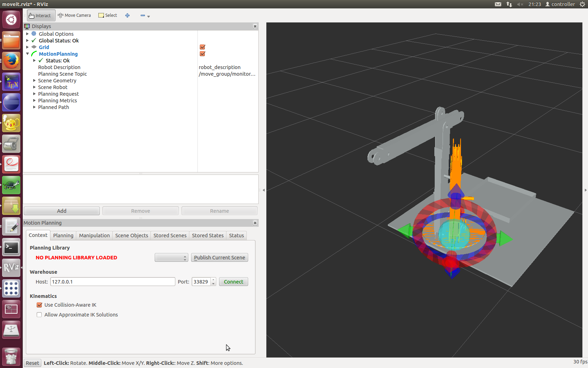
Task: Open the text editor launcher icon
Action: (11, 227)
